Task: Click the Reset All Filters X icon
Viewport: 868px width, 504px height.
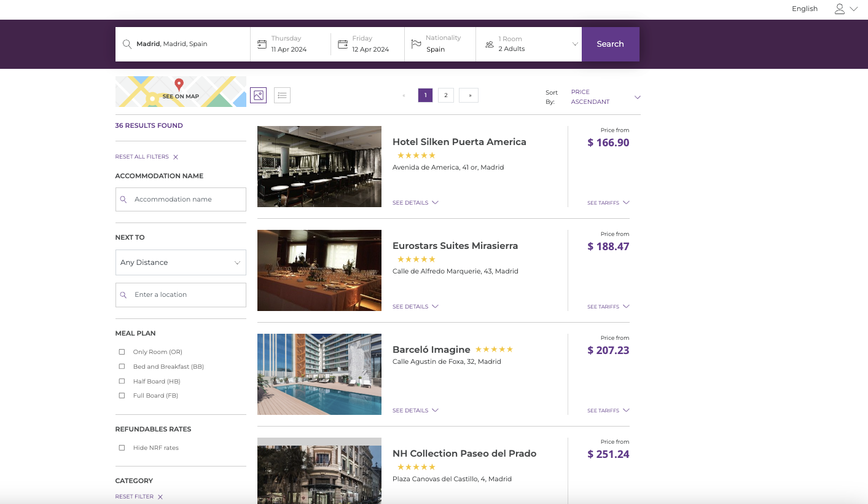Action: click(176, 157)
